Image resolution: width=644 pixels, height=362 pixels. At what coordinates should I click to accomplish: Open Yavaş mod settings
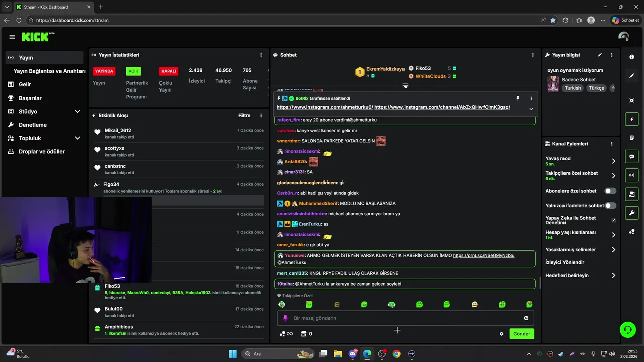pos(581,161)
